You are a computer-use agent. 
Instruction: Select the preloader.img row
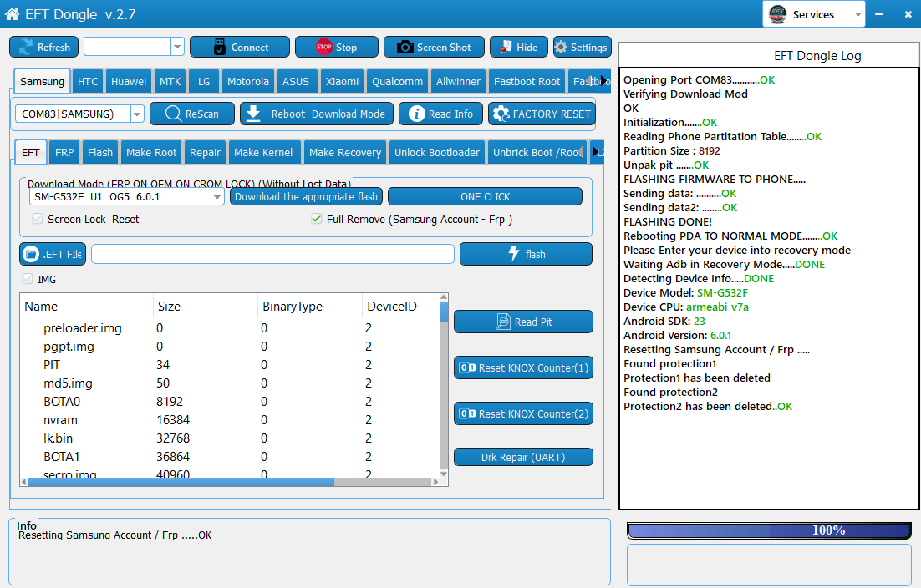tap(229, 328)
